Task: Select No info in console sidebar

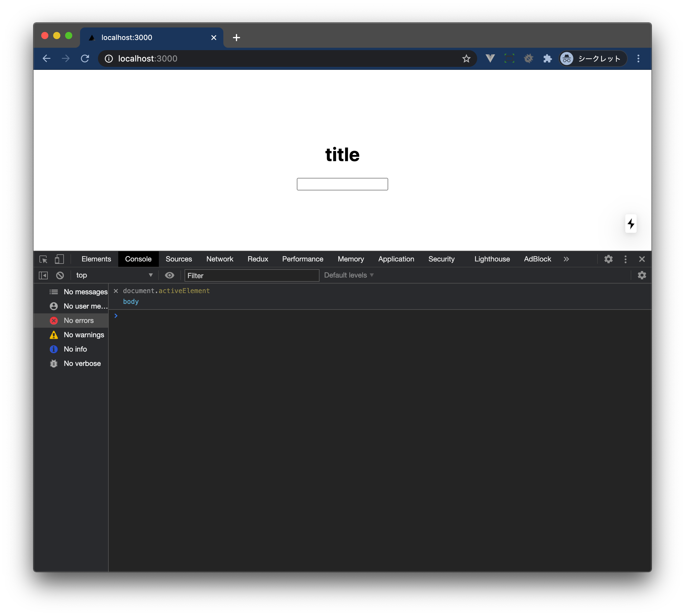Action: coord(71,349)
